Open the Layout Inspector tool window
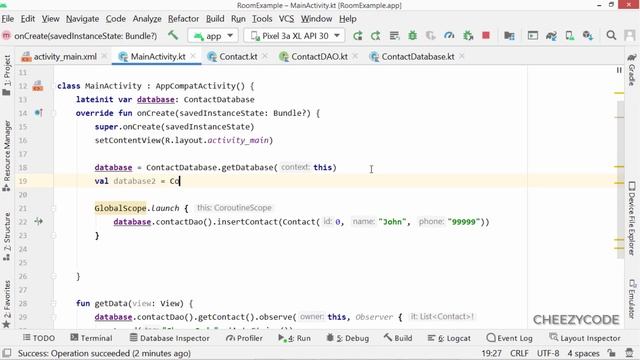This screenshot has height=360, width=640. [x=584, y=338]
